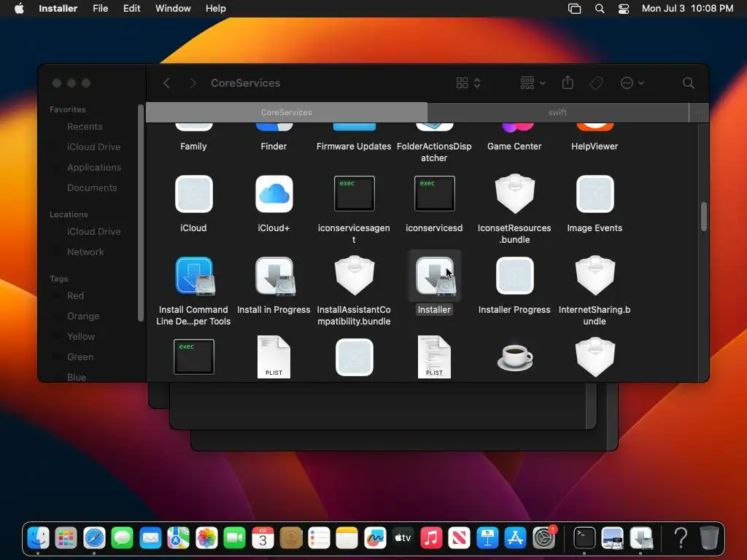Select the InstallAssistantCompatibility.bundle icon

click(354, 275)
